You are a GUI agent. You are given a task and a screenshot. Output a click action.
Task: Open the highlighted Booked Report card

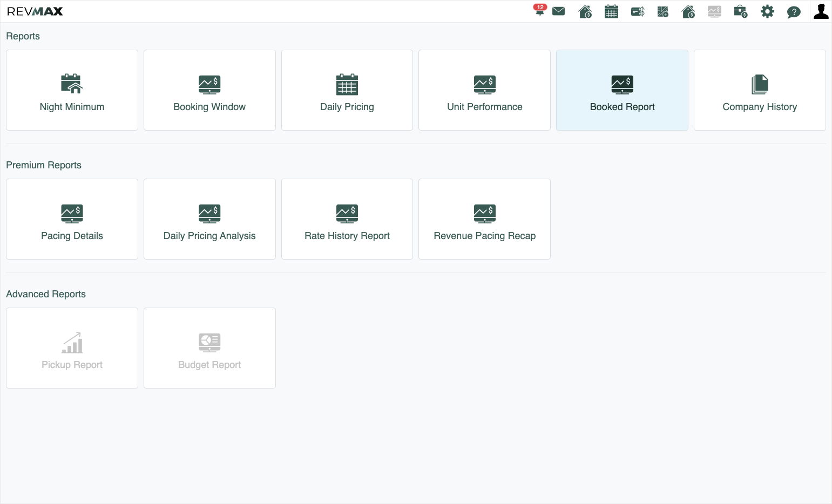622,90
